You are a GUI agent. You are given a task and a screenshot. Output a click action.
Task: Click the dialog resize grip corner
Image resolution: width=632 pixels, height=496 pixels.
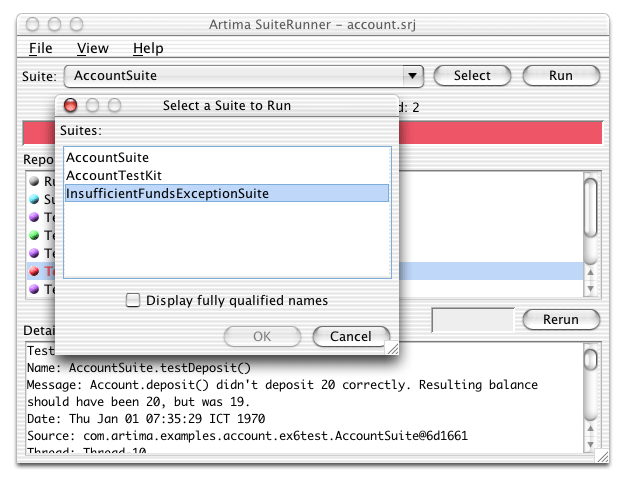coord(393,349)
